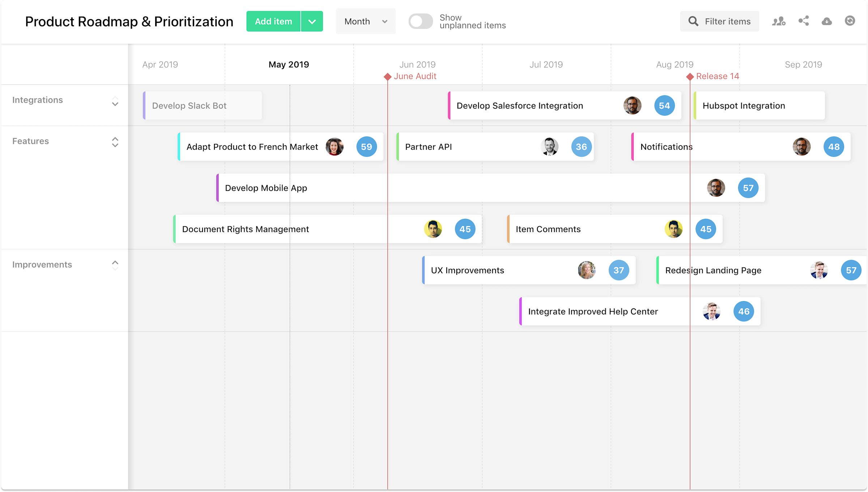
Task: Click the invite collaborators icon
Action: pos(779,21)
